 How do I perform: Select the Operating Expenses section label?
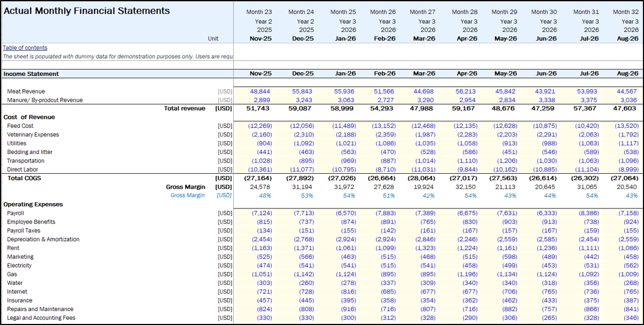(x=33, y=204)
